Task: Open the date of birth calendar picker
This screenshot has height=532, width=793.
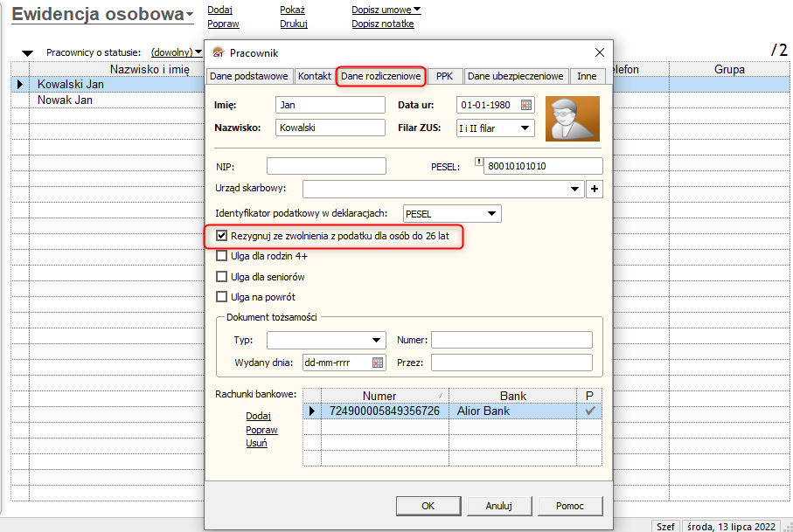Action: pos(526,105)
